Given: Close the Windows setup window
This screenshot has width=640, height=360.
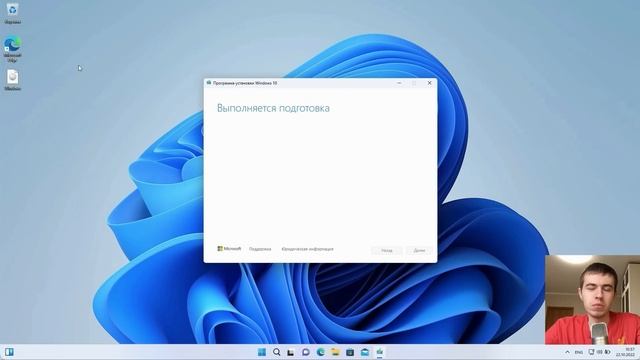Looking at the screenshot, I should pos(429,83).
